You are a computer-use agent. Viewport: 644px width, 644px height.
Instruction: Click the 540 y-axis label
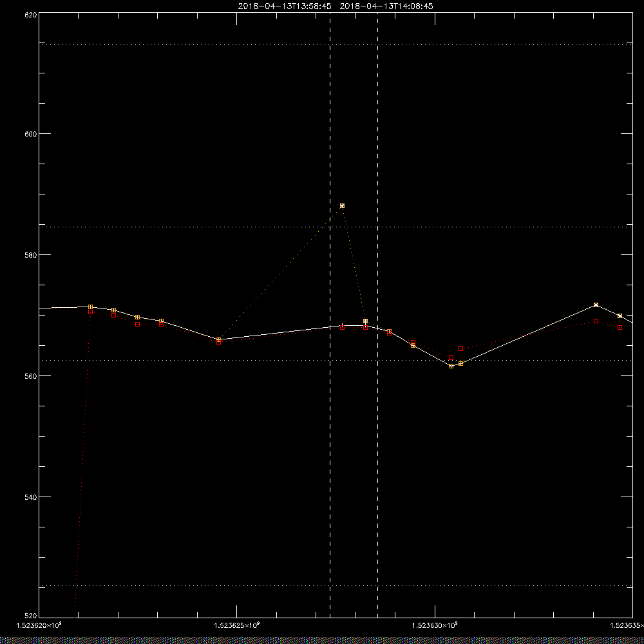[31, 497]
